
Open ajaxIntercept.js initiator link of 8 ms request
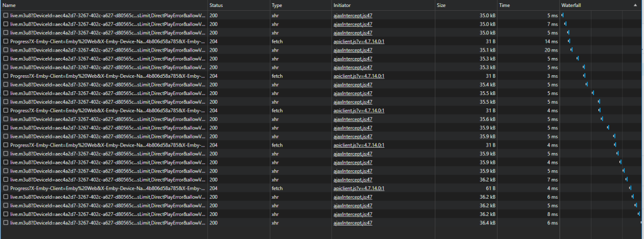coord(353,214)
